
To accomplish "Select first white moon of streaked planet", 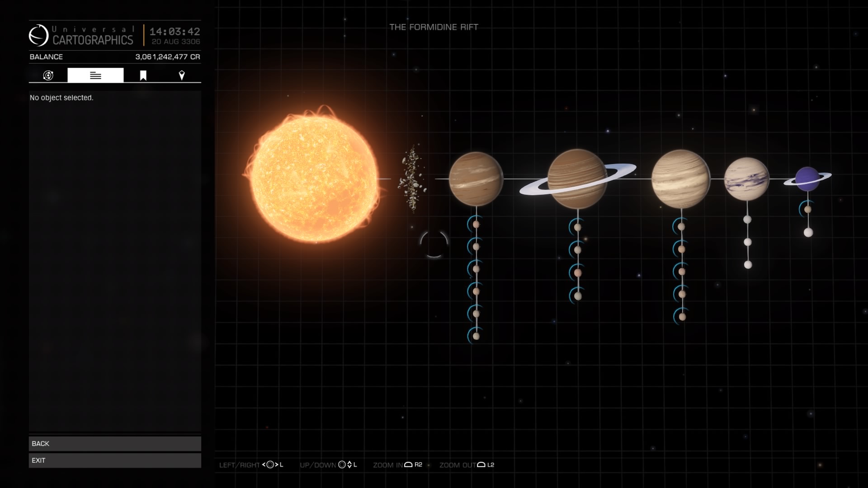I will point(747,220).
